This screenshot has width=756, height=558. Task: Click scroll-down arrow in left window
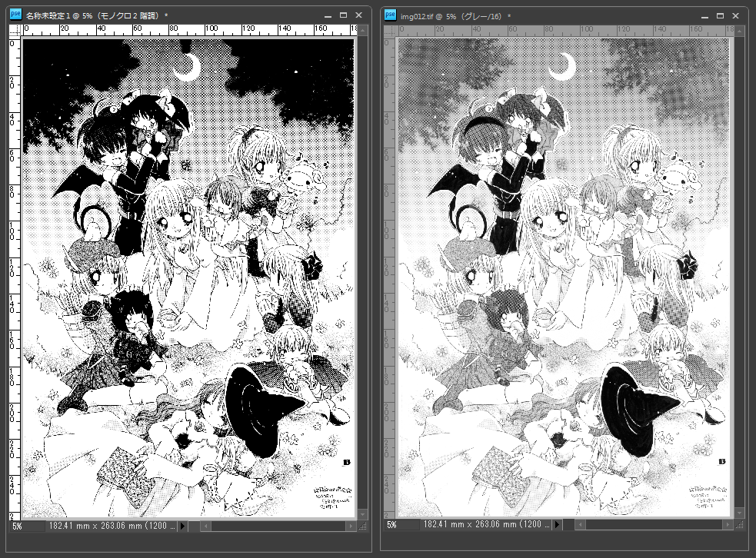[x=362, y=515]
